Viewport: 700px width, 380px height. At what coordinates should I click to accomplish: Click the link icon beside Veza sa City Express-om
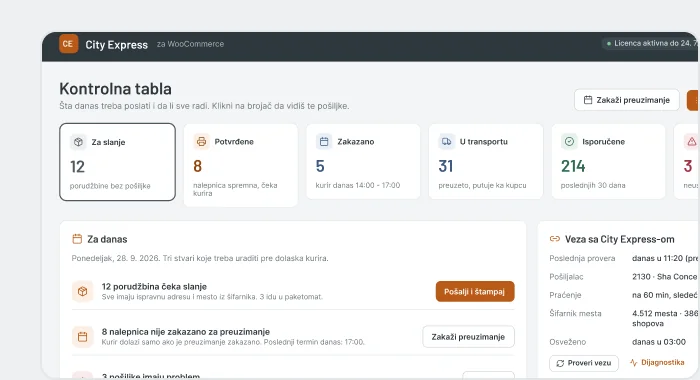555,239
